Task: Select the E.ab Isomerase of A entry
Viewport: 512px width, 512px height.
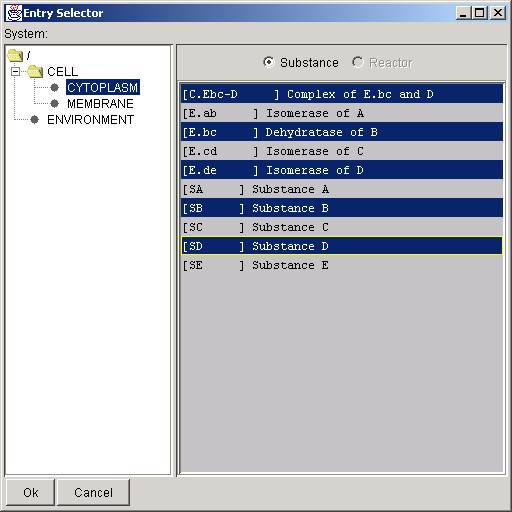Action: (x=342, y=113)
